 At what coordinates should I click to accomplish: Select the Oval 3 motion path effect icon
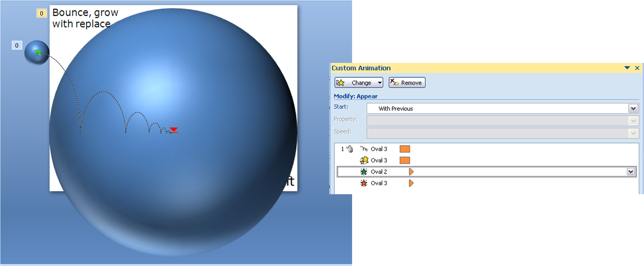click(x=364, y=149)
